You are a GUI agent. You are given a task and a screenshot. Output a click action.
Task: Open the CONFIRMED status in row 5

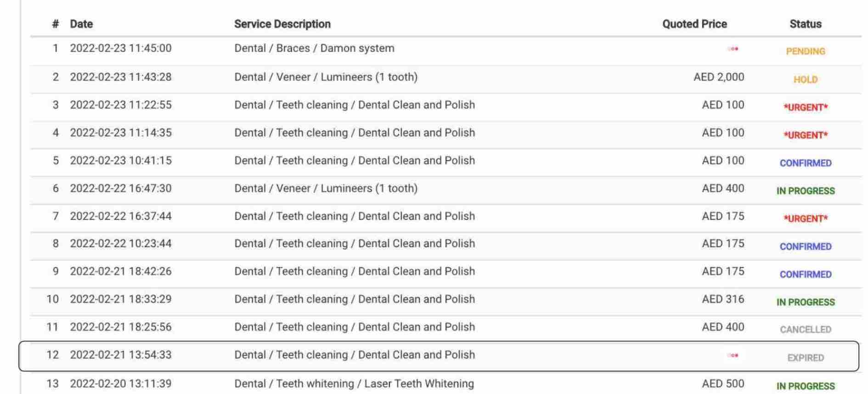pos(806,163)
